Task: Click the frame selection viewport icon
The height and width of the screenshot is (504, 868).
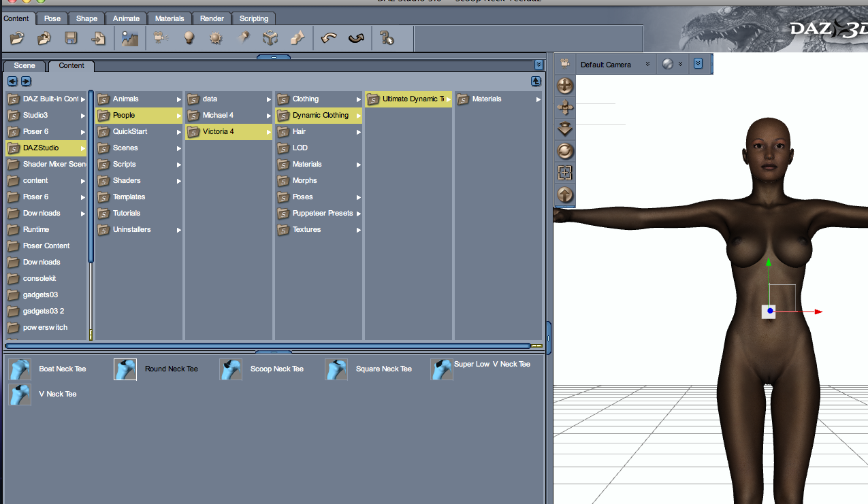Action: click(565, 173)
